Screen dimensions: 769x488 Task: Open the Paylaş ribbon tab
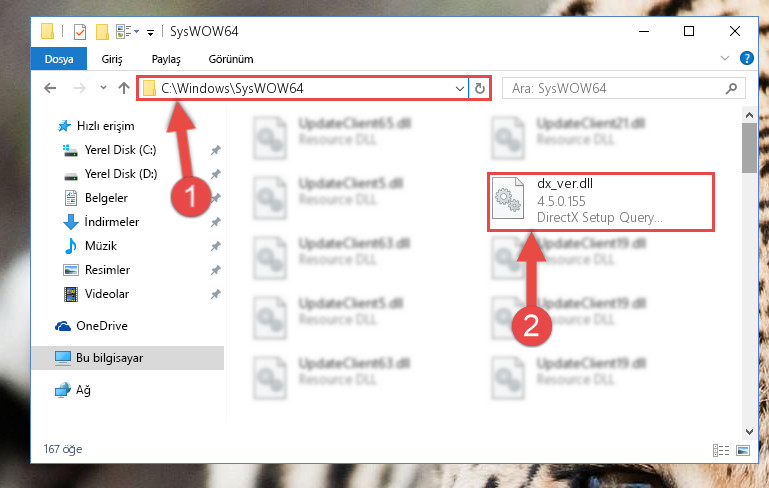coord(166,59)
